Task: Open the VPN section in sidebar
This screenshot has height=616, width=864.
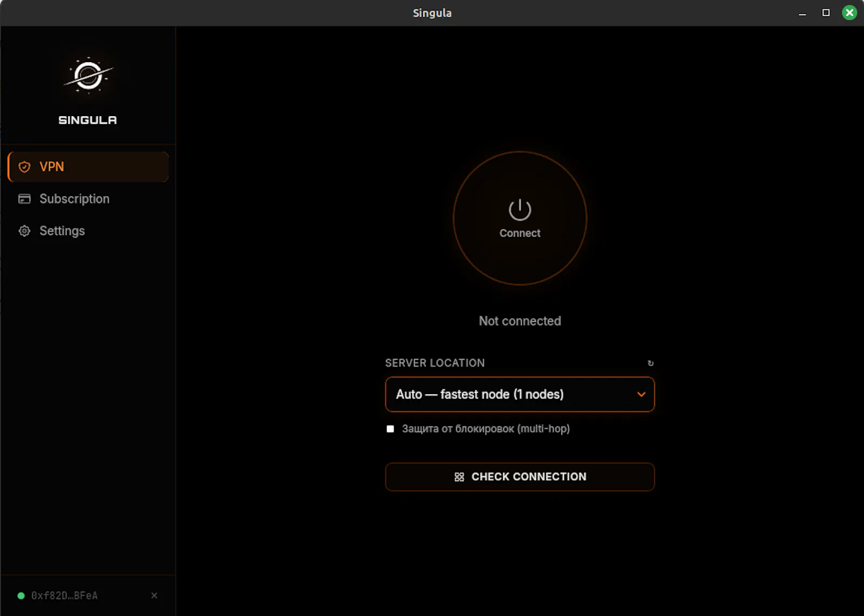Action: pyautogui.click(x=88, y=167)
